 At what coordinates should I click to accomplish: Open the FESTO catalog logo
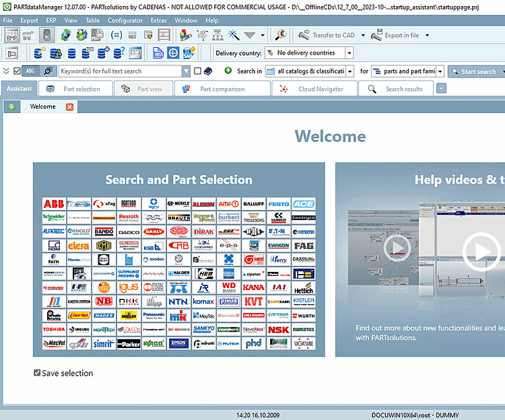279,204
